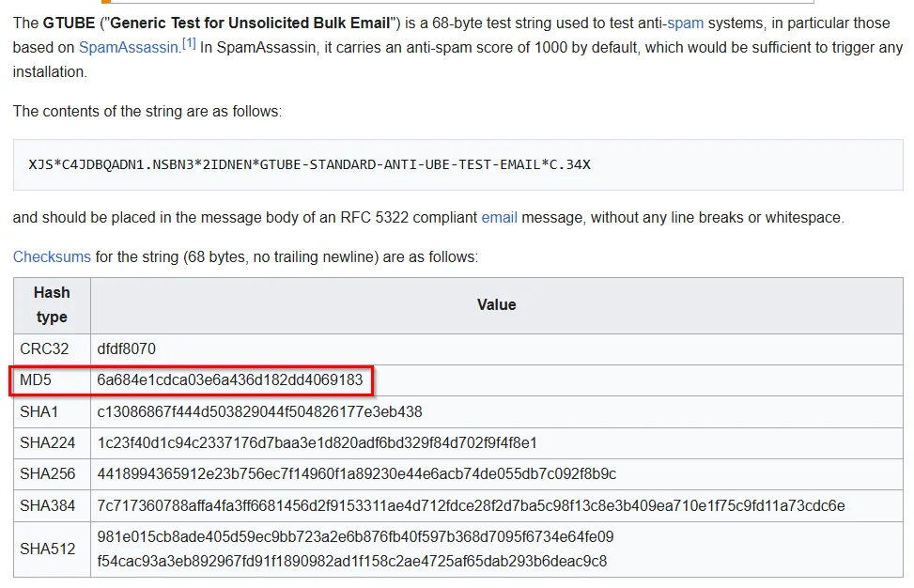Open the "email" link after RFC 5322
This screenshot has height=588, width=914.
[499, 217]
